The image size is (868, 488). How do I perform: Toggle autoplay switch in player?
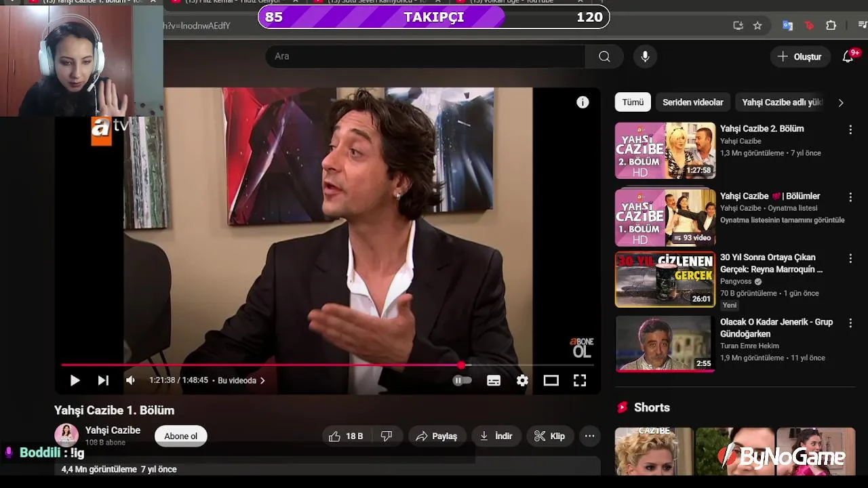tap(462, 380)
